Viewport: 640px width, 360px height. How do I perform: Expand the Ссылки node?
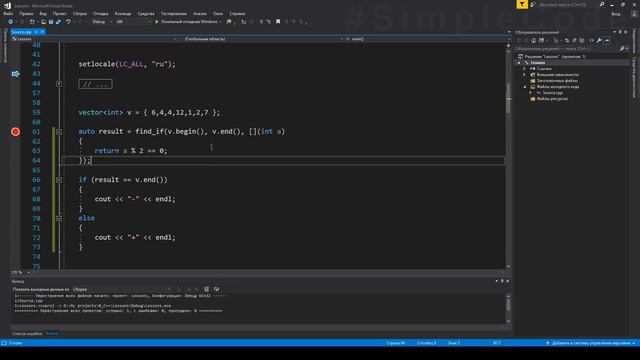(525, 69)
